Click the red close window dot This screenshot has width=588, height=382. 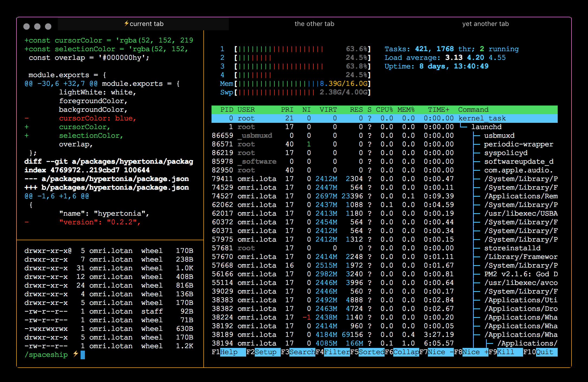pos(27,26)
